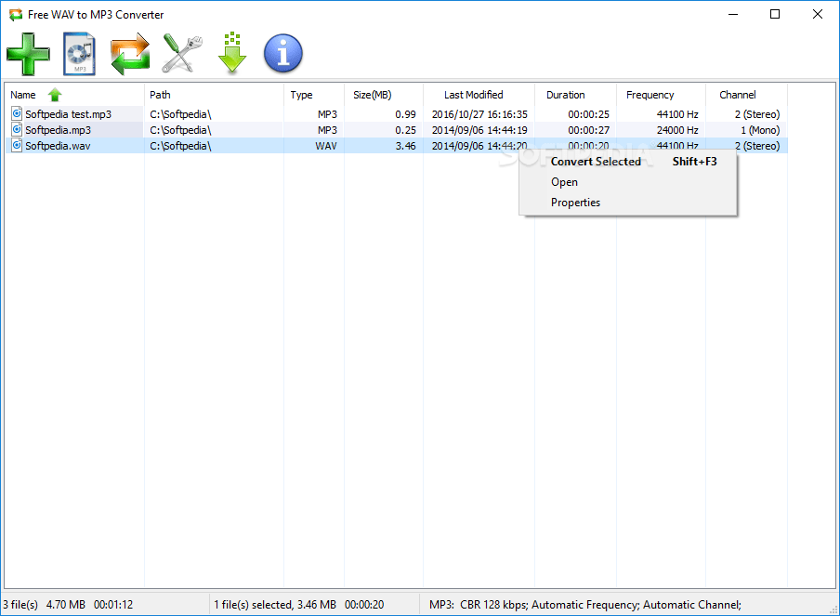Start conversion using the orange arrows icon
Screen dimensions: 840x616
tap(130, 53)
